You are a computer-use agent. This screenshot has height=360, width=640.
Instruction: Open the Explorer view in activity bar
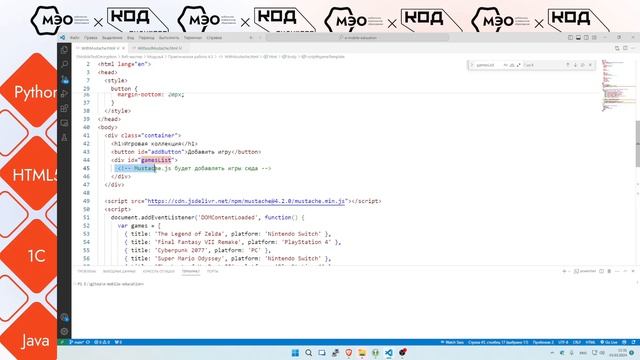click(64, 50)
